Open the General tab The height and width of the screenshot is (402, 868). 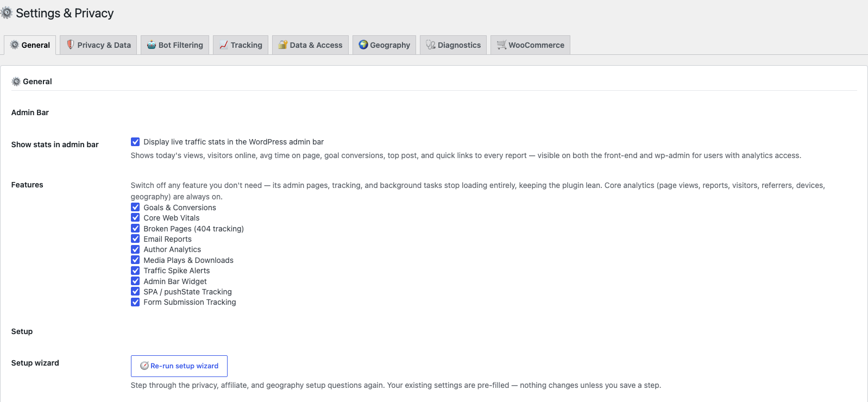click(30, 45)
